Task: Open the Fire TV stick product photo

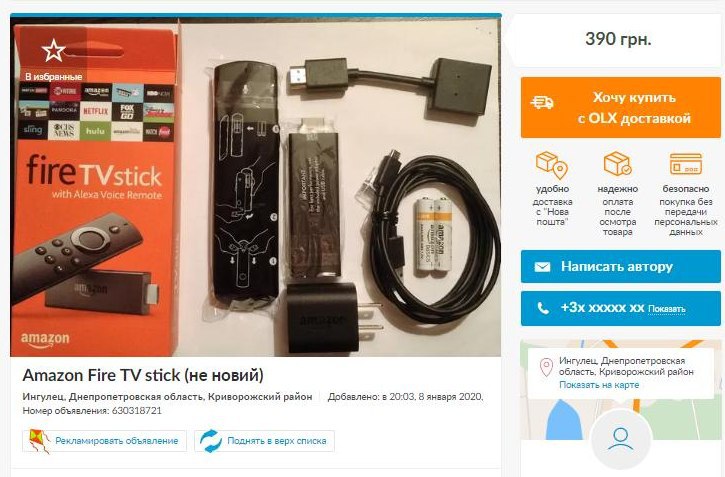Action: [x=256, y=187]
